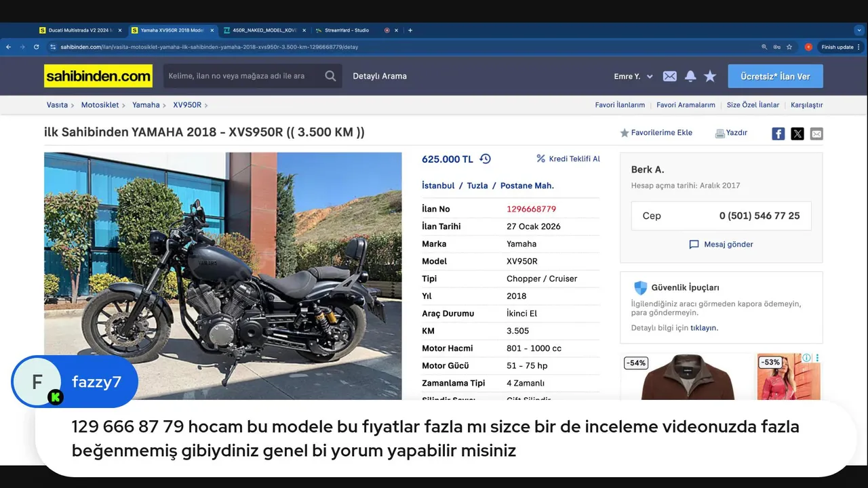Viewport: 868px width, 488px height.
Task: Go to Motosiklet breadcrumb
Action: point(100,105)
